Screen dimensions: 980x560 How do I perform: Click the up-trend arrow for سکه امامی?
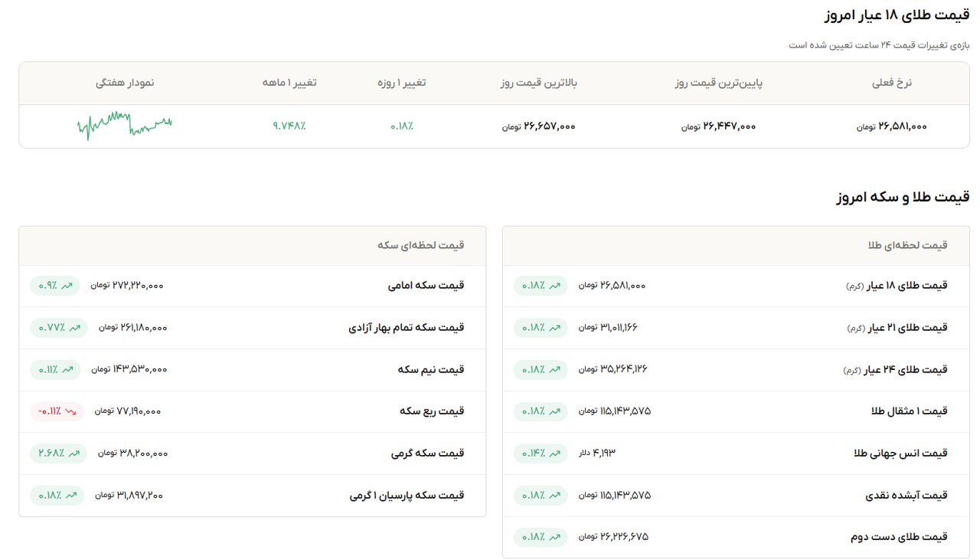[67, 286]
